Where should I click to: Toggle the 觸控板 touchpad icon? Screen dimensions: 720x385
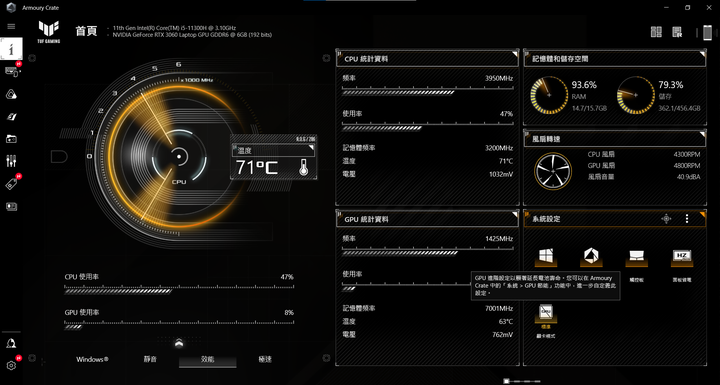pyautogui.click(x=636, y=258)
